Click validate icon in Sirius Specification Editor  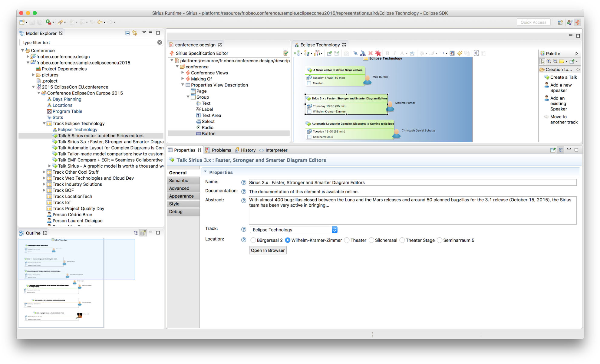[285, 53]
